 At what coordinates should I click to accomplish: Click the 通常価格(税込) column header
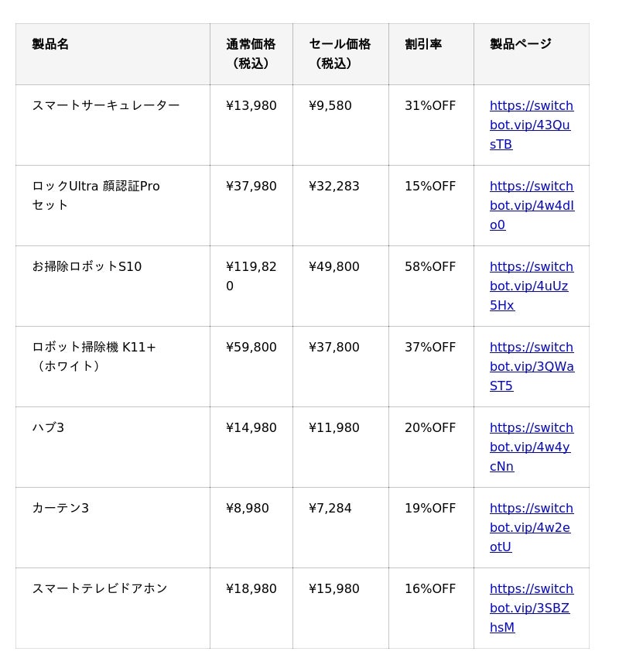[x=251, y=54]
